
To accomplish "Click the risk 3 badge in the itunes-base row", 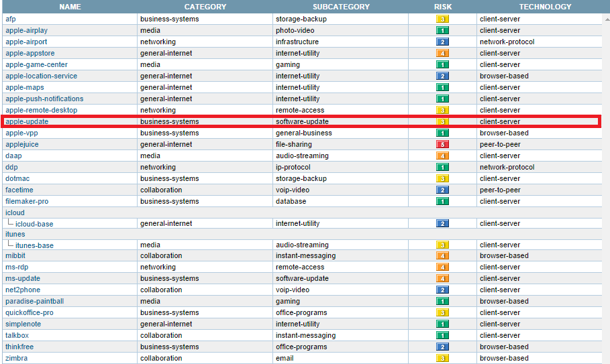I will pyautogui.click(x=442, y=245).
